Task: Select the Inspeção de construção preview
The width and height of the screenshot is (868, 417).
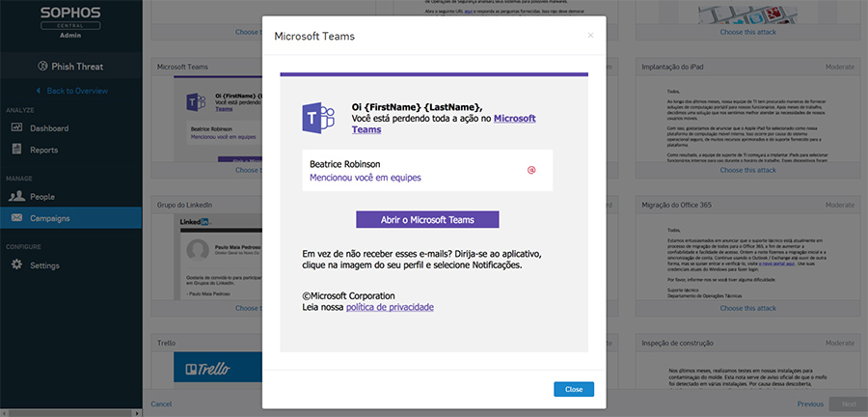Action: (x=747, y=373)
